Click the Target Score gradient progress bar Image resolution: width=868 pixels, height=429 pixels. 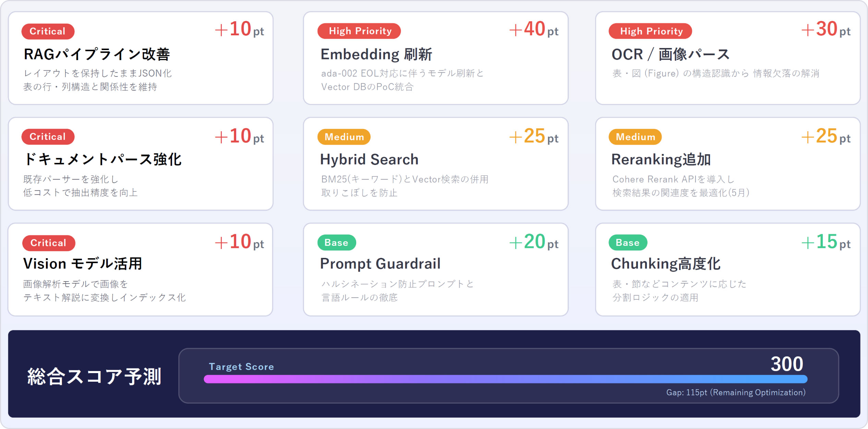tap(505, 379)
